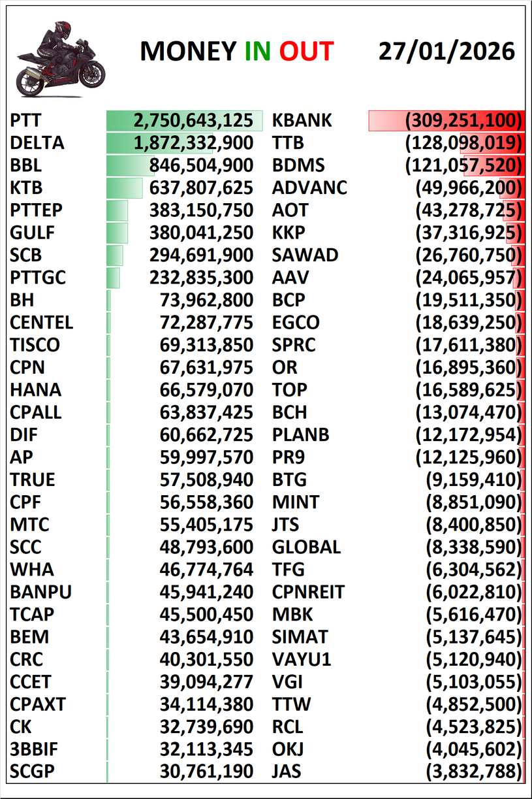Click the TTB outflow value (128,098,019)
This screenshot has height=799, width=532.
[x=464, y=143]
